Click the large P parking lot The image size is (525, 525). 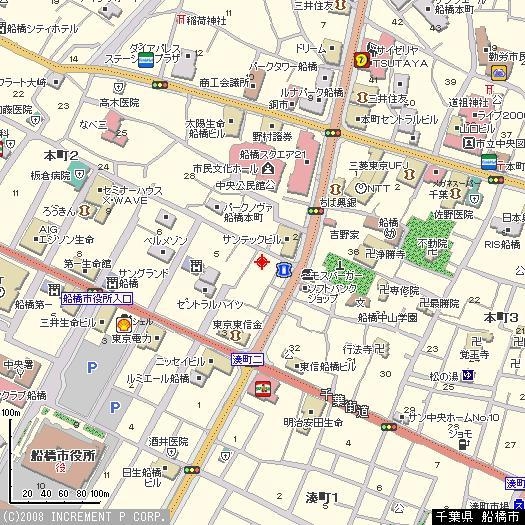pyautogui.click(x=91, y=368)
